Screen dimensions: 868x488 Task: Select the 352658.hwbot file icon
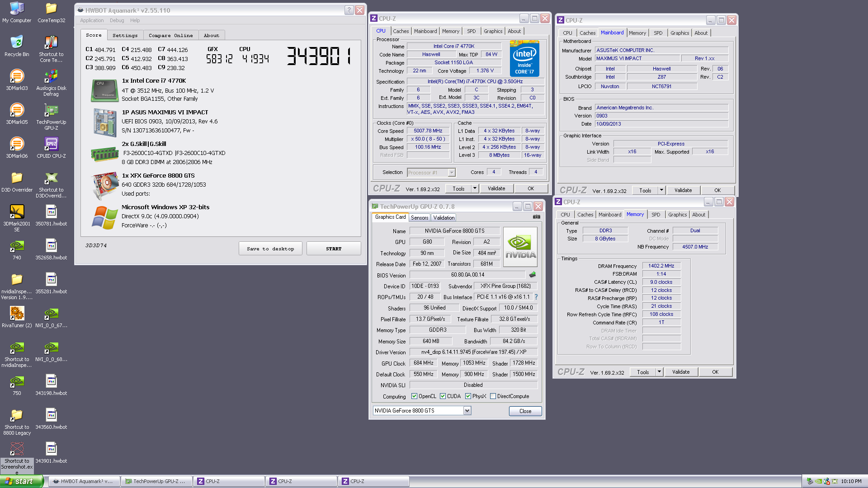pyautogui.click(x=51, y=249)
